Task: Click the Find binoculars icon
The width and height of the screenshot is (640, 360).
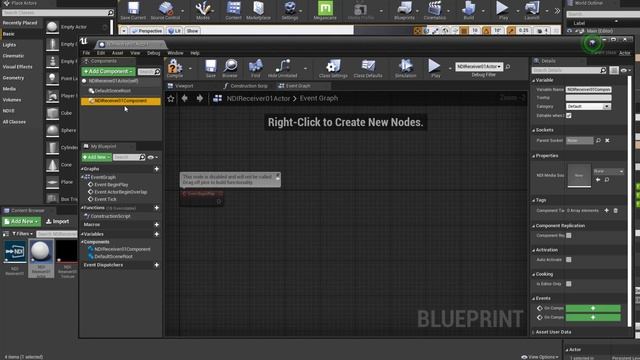Action: tap(256, 67)
